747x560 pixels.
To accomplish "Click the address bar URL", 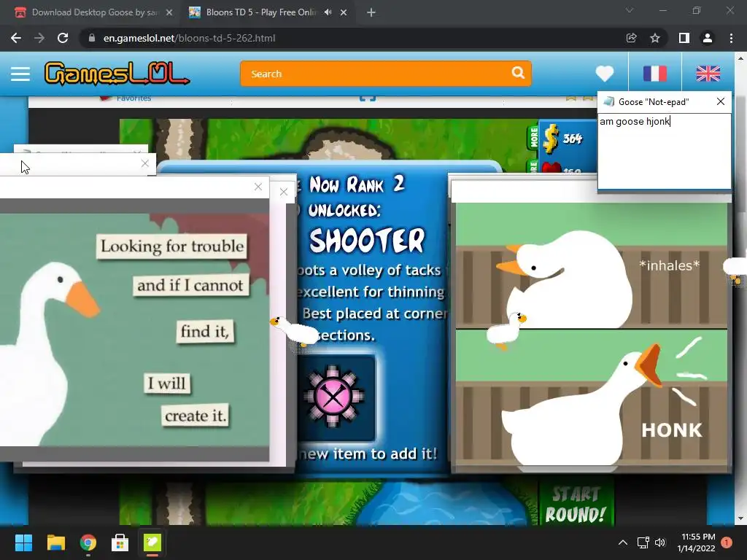I will [x=189, y=38].
